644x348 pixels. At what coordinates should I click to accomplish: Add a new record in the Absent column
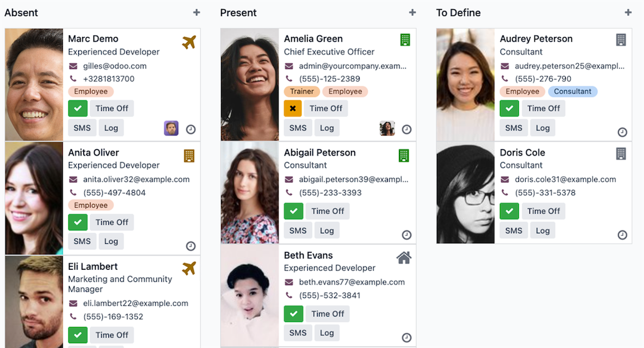[196, 12]
